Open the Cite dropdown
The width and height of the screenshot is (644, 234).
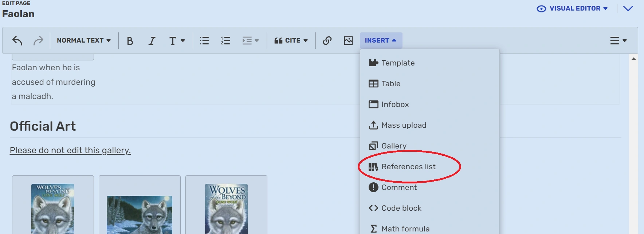[x=291, y=40]
